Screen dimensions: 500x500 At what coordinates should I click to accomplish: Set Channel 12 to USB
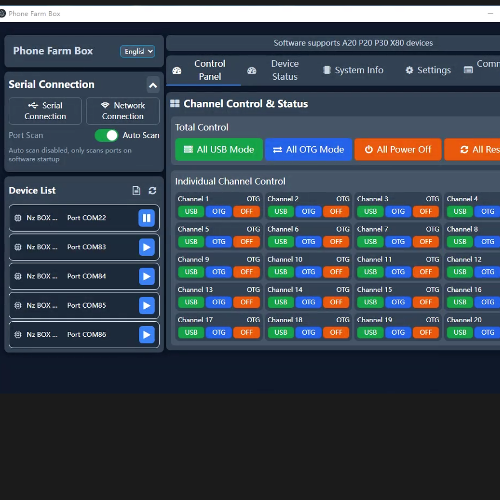[460, 272]
